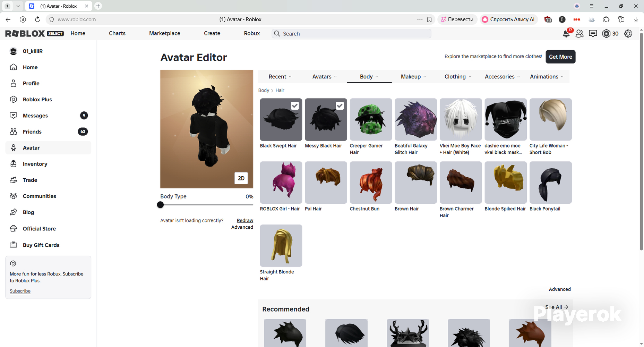Select the Avatar item in sidebar
This screenshot has height=347, width=644.
tap(48, 148)
